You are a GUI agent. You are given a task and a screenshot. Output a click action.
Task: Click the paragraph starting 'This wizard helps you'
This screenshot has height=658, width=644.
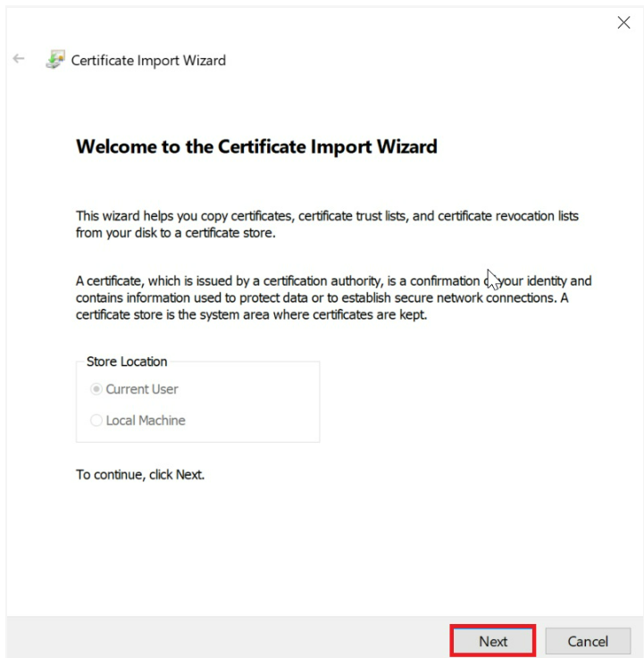[327, 217]
